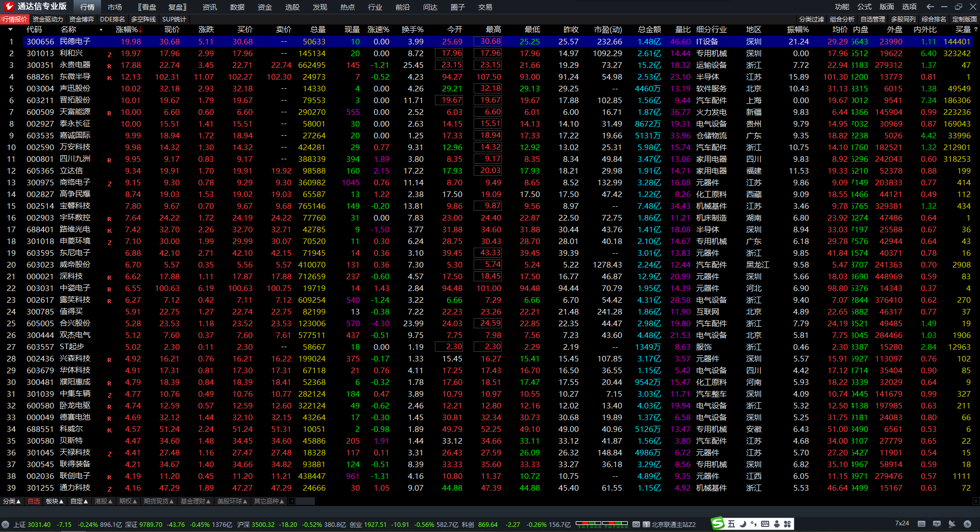Click the back arrow in title bar

[930, 7]
